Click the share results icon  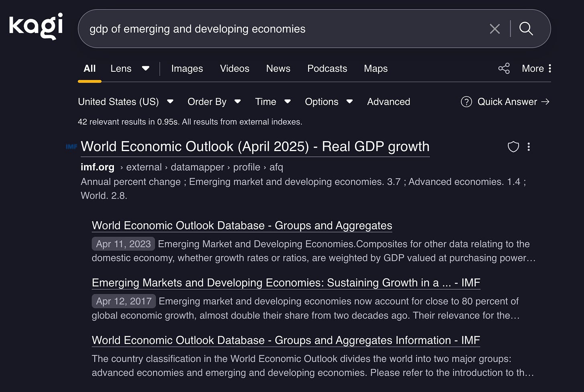pos(504,69)
